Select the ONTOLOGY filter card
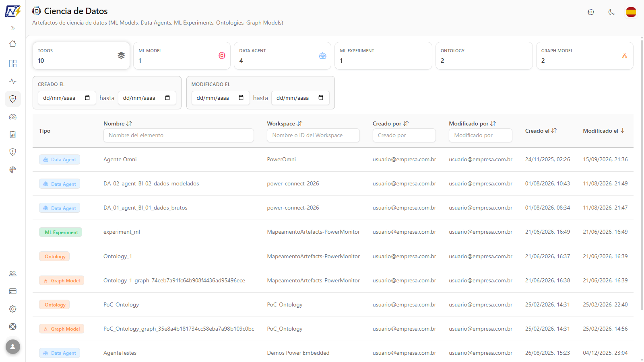The width and height of the screenshot is (644, 362). point(484,56)
